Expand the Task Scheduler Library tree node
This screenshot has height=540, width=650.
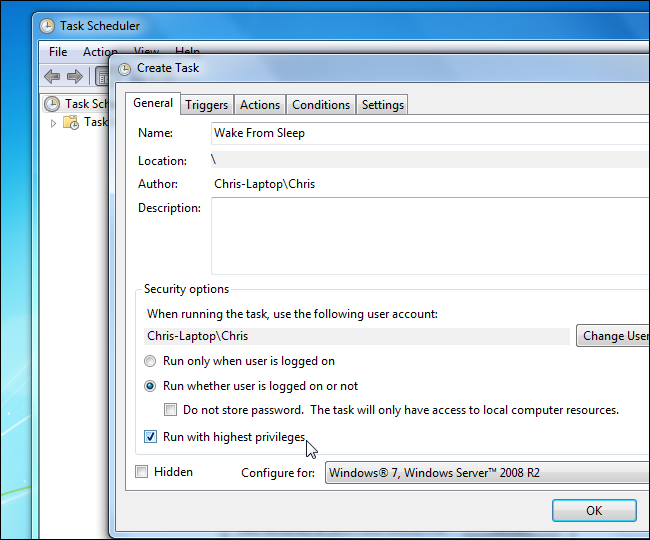[x=53, y=123]
